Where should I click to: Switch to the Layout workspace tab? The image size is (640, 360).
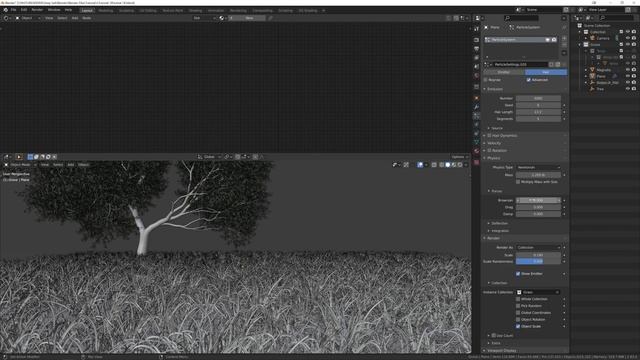coord(87,10)
